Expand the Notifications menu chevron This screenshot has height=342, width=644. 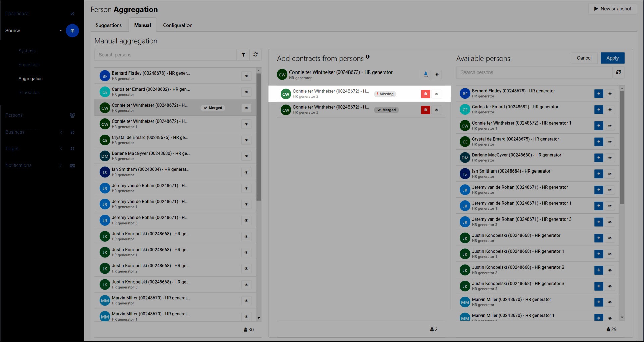(61, 166)
